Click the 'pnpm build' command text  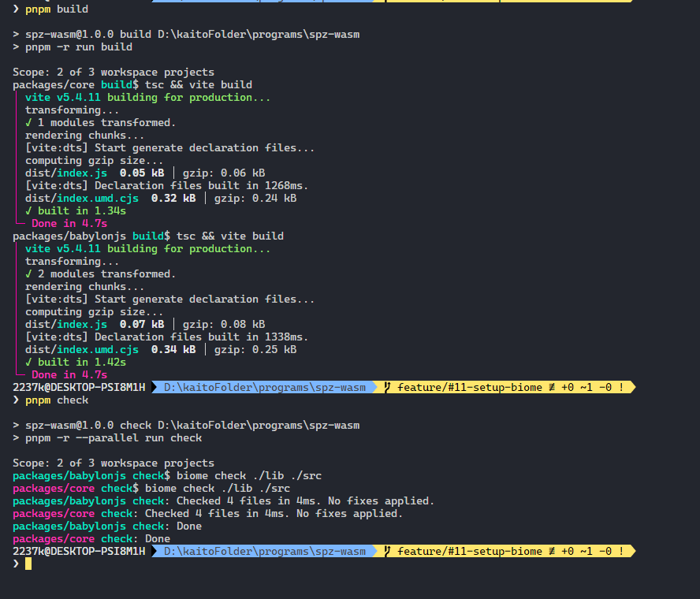[57, 9]
